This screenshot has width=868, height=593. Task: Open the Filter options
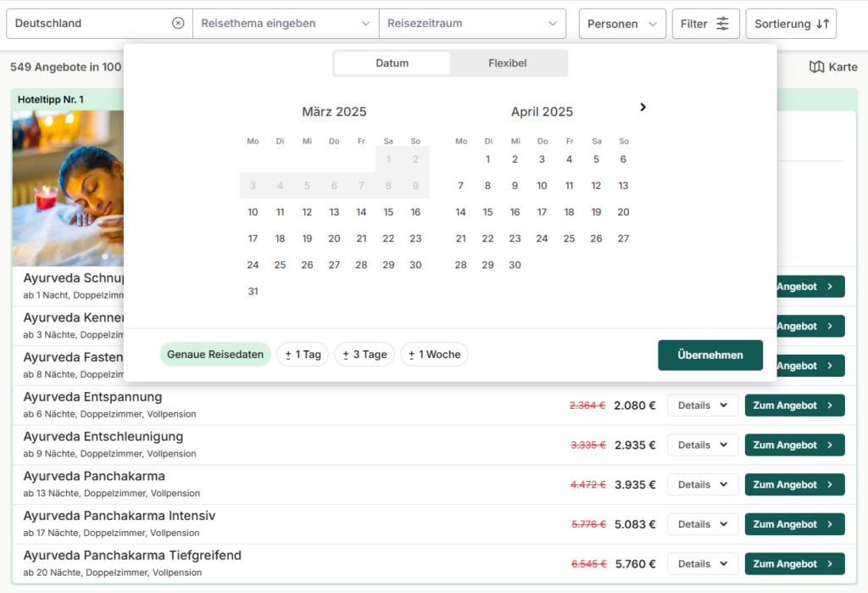click(705, 24)
